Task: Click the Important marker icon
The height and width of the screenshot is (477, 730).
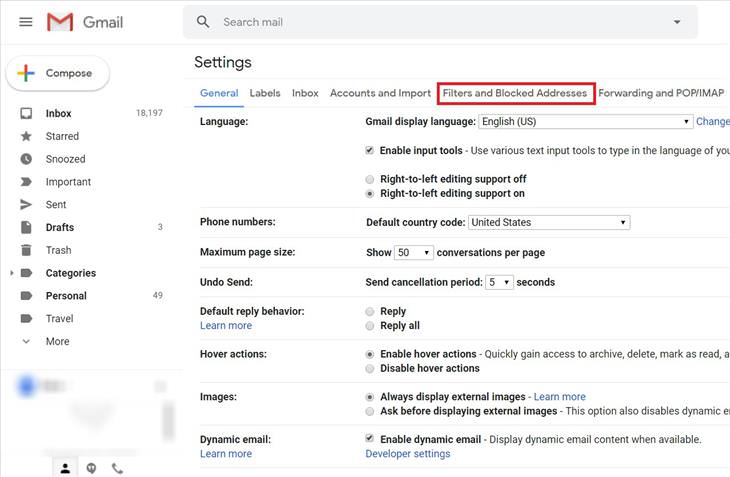Action: [x=26, y=181]
